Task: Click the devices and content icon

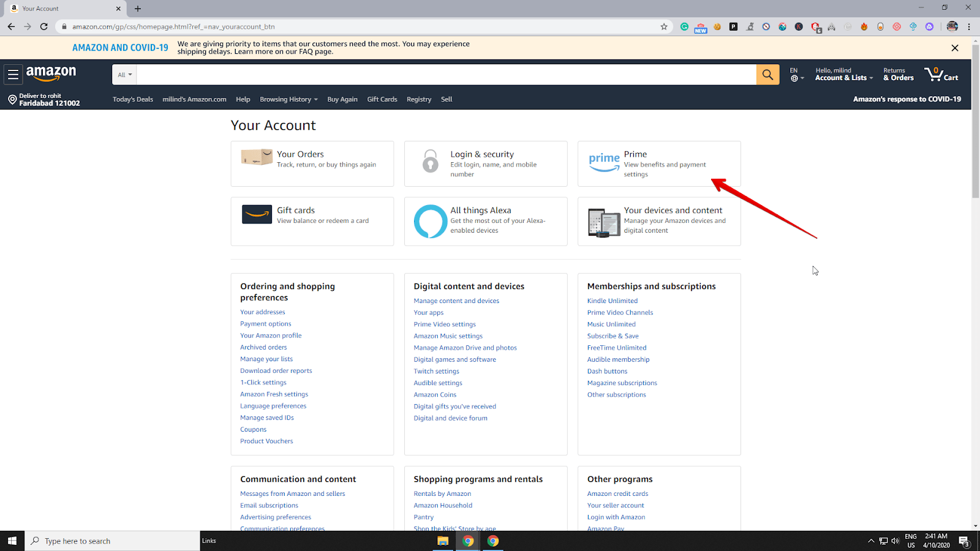Action: (604, 222)
